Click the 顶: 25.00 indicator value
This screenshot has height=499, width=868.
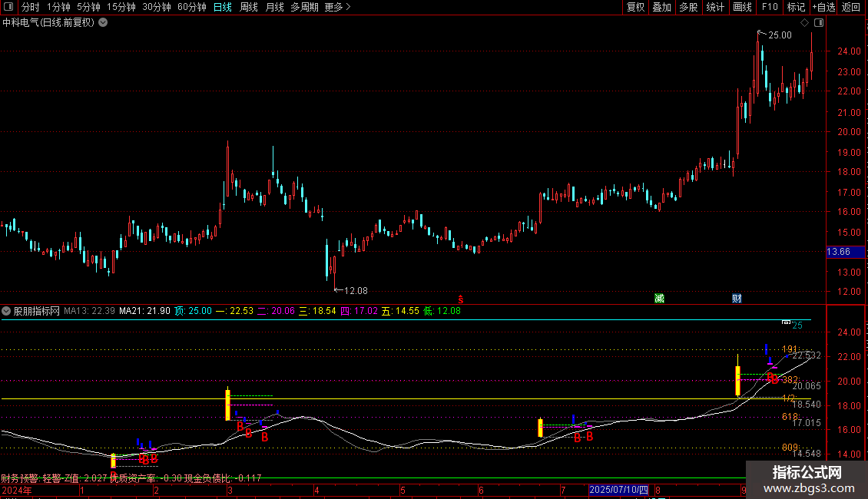click(x=194, y=311)
